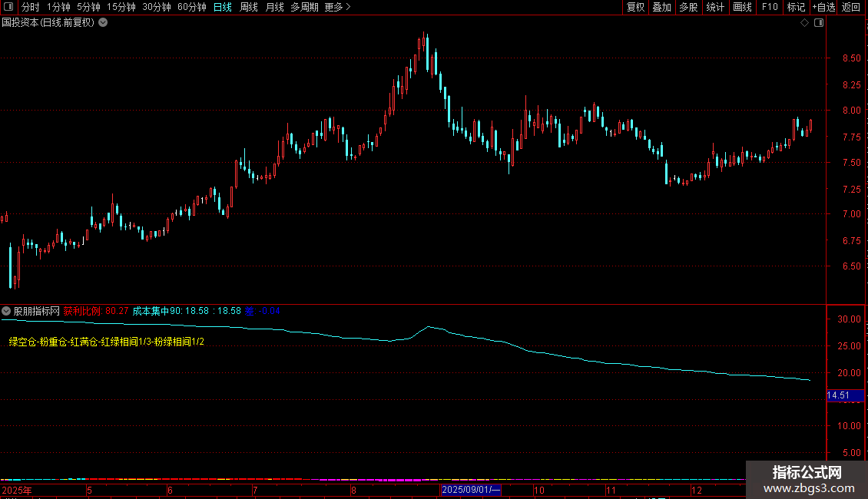This screenshot has height=499, width=868.
Task: Click the 14.51 highlighted price label
Action: pyautogui.click(x=845, y=395)
